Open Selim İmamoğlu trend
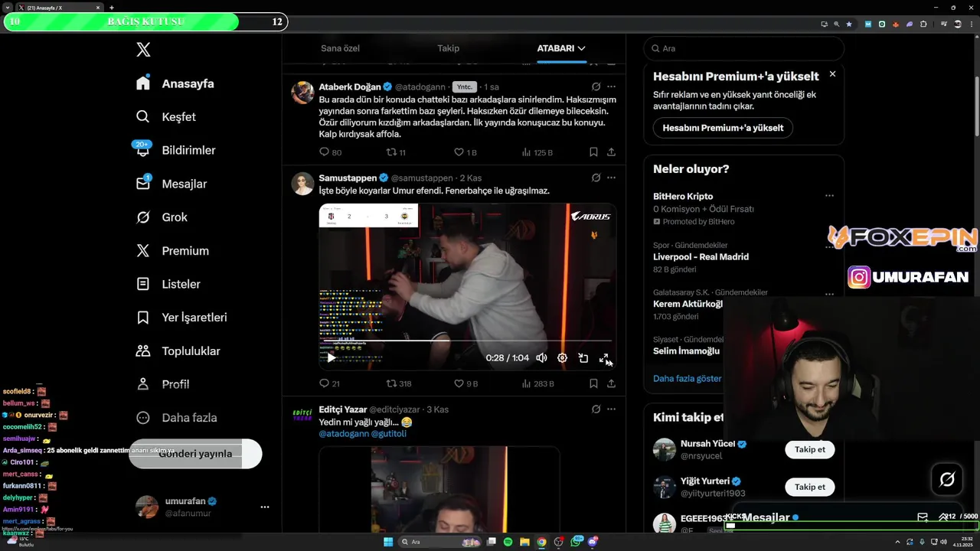Image resolution: width=980 pixels, height=551 pixels. click(x=686, y=351)
